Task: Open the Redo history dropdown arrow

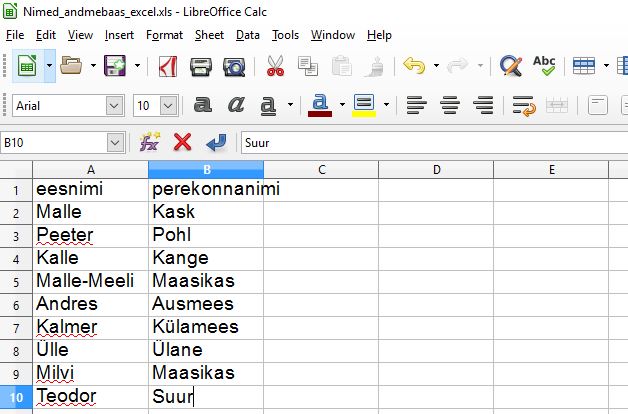Action: click(480, 66)
